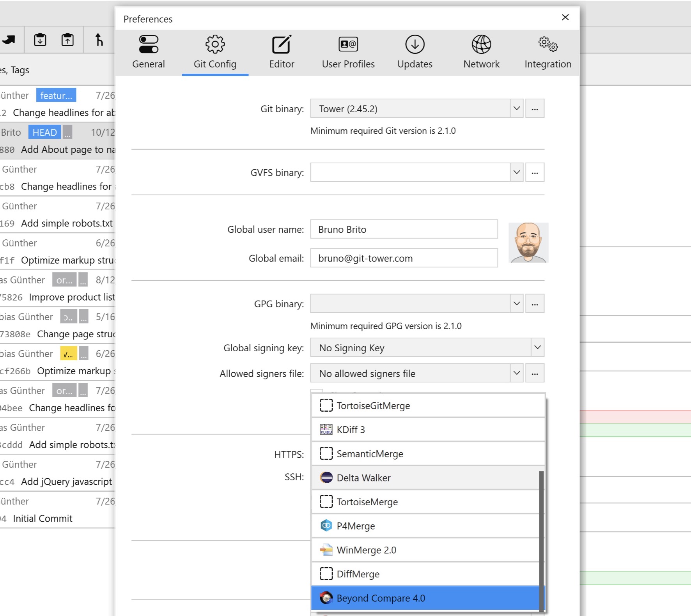Expand the GVFS binary dropdown

click(517, 172)
